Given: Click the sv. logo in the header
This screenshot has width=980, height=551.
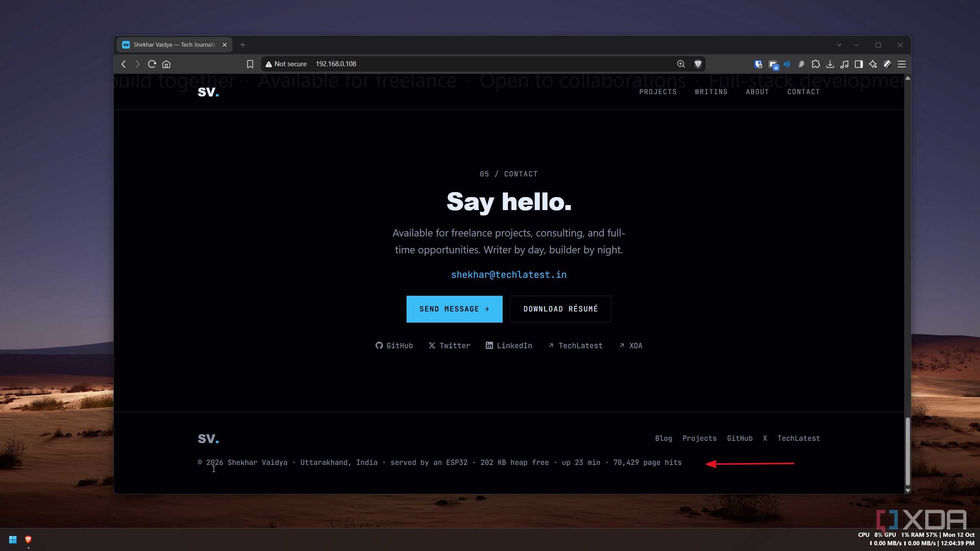Looking at the screenshot, I should coord(208,92).
